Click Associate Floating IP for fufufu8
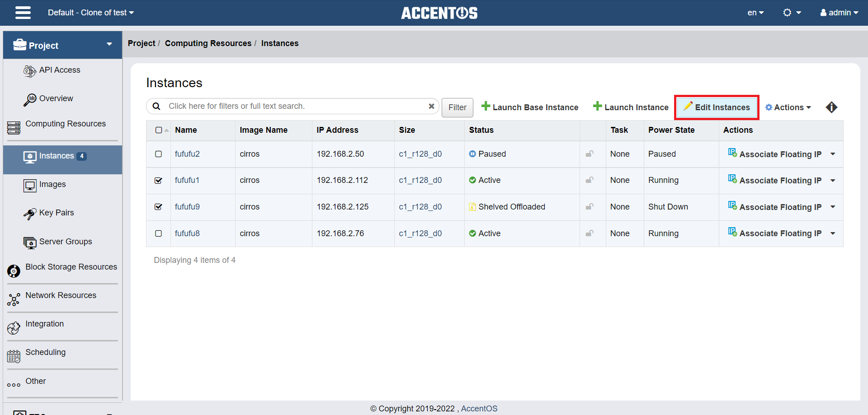Screen dimensions: 868x415 tap(775, 233)
